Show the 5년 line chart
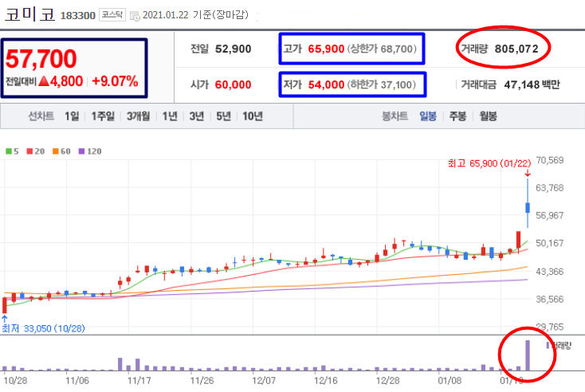This screenshot has width=585, height=392. click(224, 116)
